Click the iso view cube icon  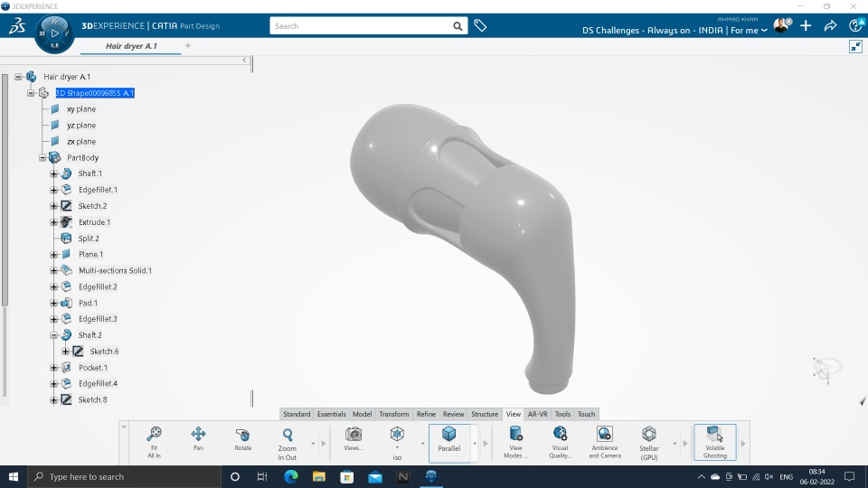(397, 434)
